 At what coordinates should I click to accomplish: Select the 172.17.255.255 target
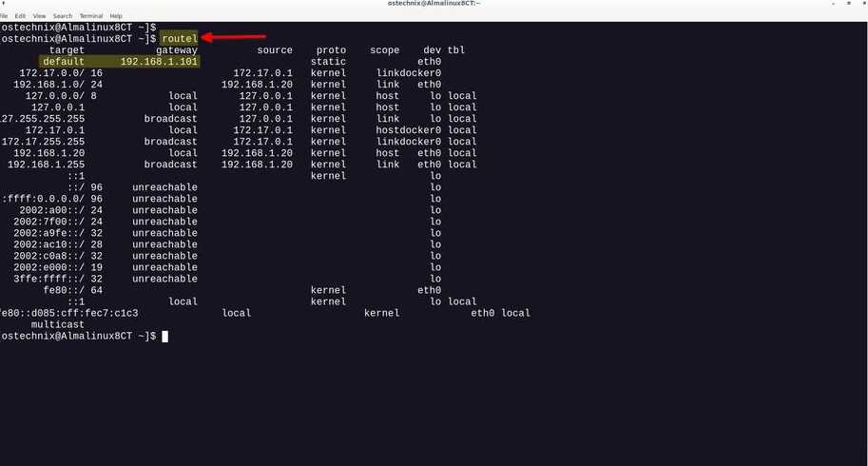coord(43,142)
